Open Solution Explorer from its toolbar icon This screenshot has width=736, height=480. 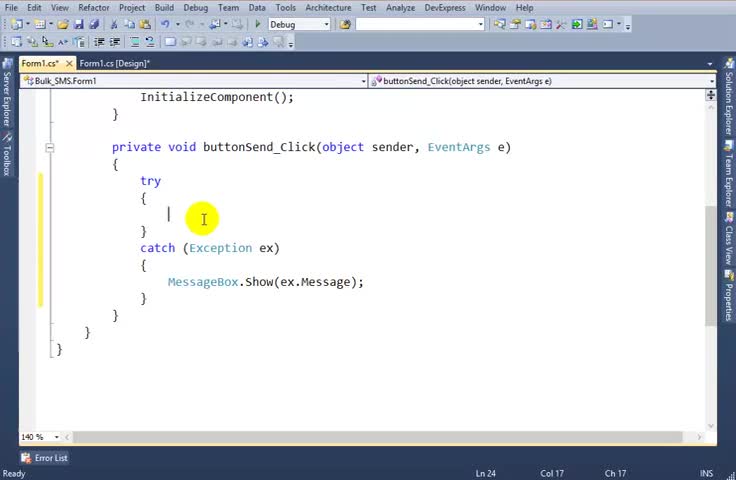[499, 24]
